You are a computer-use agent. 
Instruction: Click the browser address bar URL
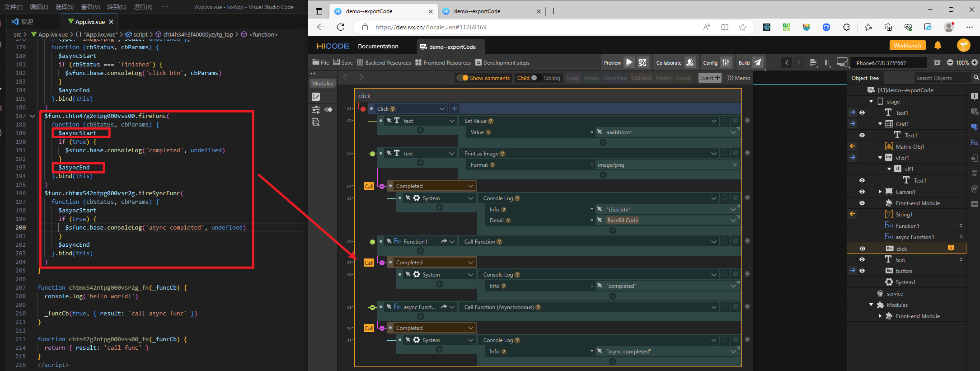pos(431,27)
